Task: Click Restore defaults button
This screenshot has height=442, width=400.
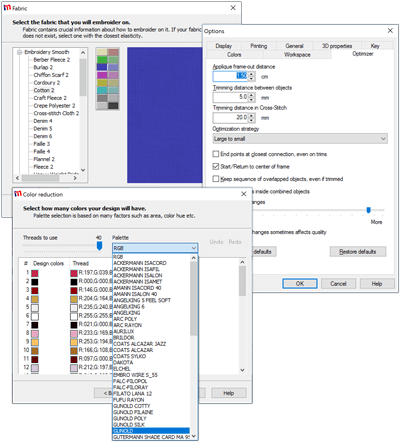Action: [358, 252]
